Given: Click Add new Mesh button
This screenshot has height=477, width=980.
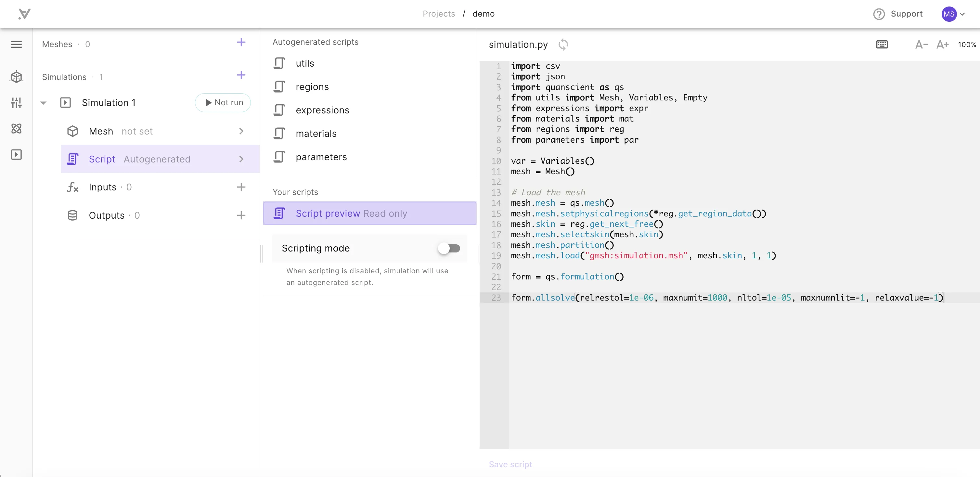Looking at the screenshot, I should tap(241, 43).
